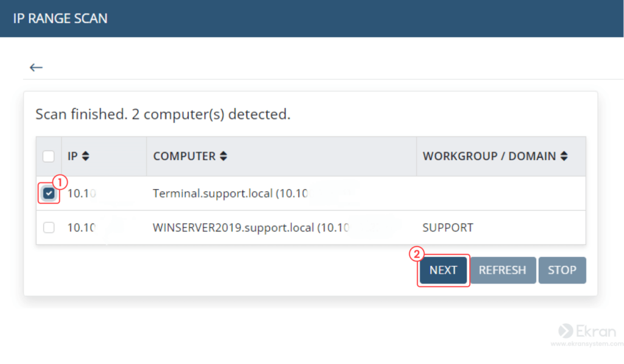Image resolution: width=624 pixels, height=364 pixels.
Task: Click the COMPUTER column header label
Action: point(184,156)
